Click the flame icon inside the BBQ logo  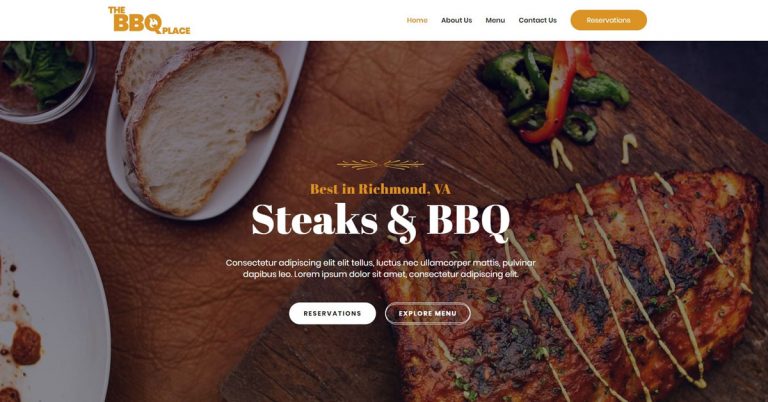(x=154, y=22)
